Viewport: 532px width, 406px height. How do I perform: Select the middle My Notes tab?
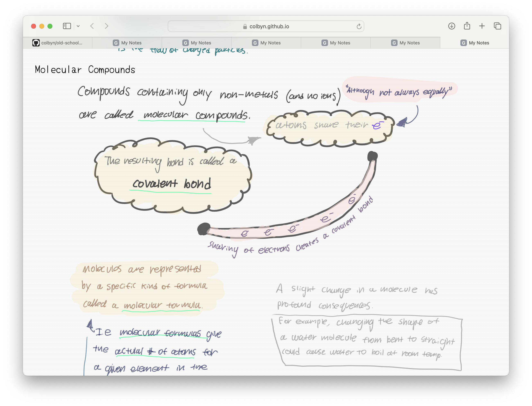coord(267,43)
